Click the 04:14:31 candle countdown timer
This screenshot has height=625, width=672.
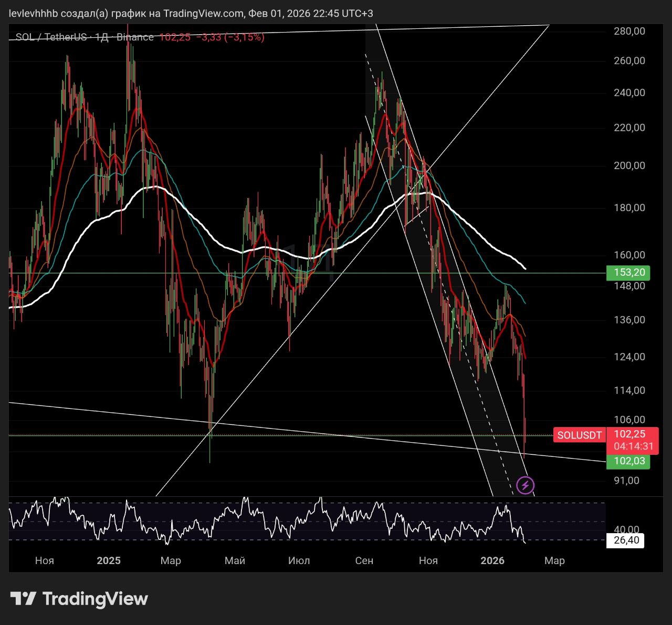click(x=633, y=446)
